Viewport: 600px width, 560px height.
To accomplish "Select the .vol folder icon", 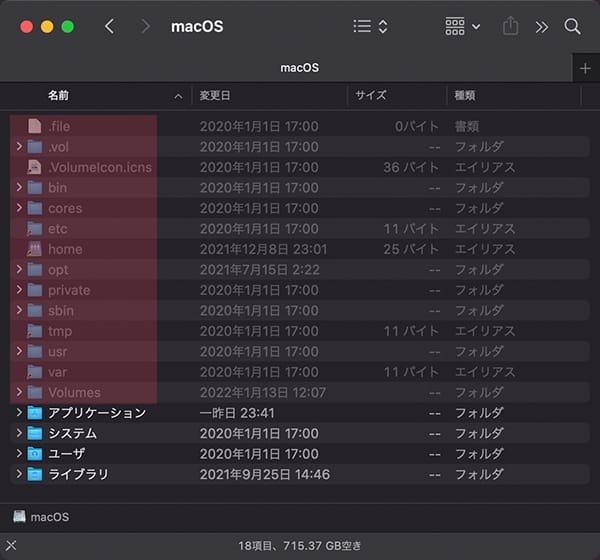I will tap(34, 147).
